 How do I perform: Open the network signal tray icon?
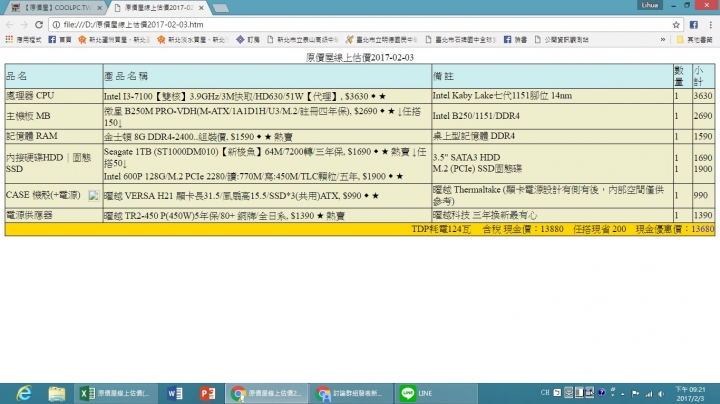point(648,394)
